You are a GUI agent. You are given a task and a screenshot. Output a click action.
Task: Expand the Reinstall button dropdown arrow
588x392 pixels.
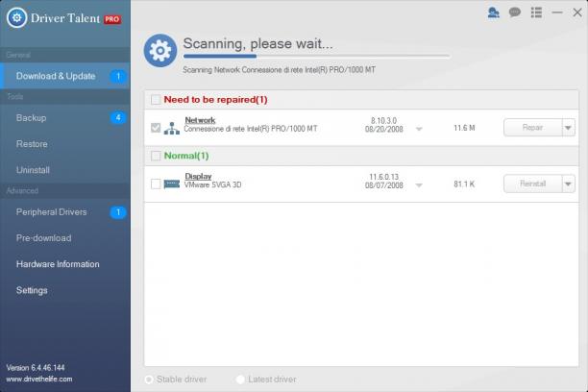pos(569,184)
